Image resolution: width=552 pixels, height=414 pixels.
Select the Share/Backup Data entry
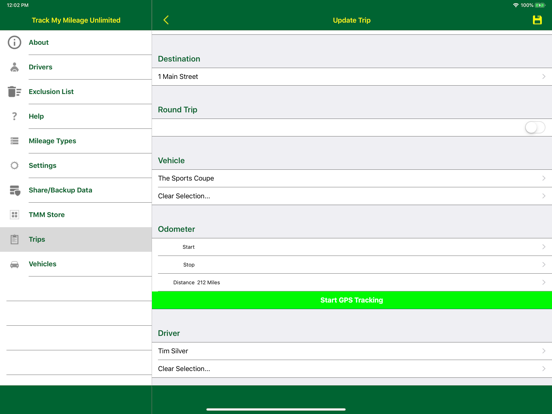[76, 190]
